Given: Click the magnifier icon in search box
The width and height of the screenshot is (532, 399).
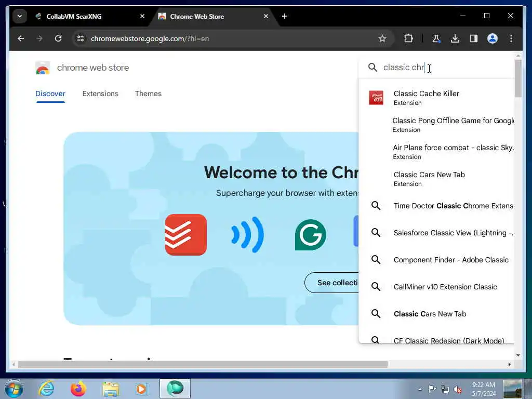Looking at the screenshot, I should 373,68.
